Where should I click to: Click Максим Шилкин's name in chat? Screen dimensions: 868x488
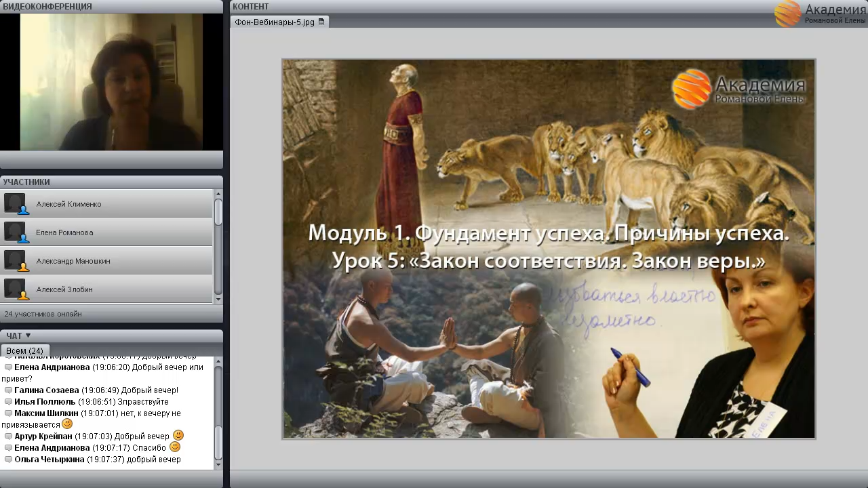coord(46,413)
